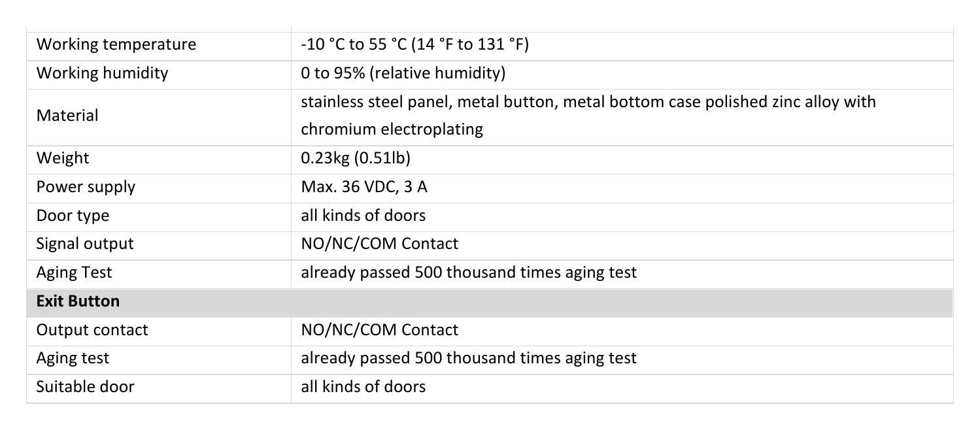
Task: Select the 0 to 95% relative humidity text
Action: pyautogui.click(x=403, y=73)
